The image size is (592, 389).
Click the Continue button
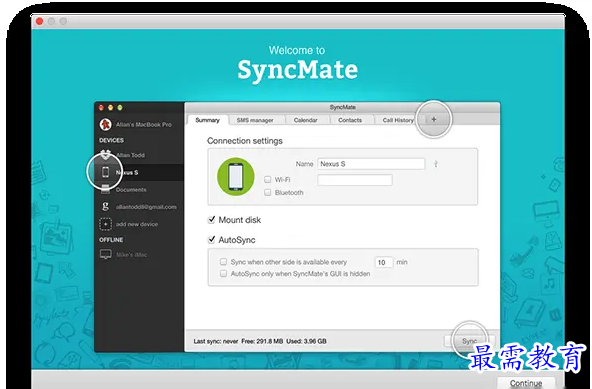526,383
